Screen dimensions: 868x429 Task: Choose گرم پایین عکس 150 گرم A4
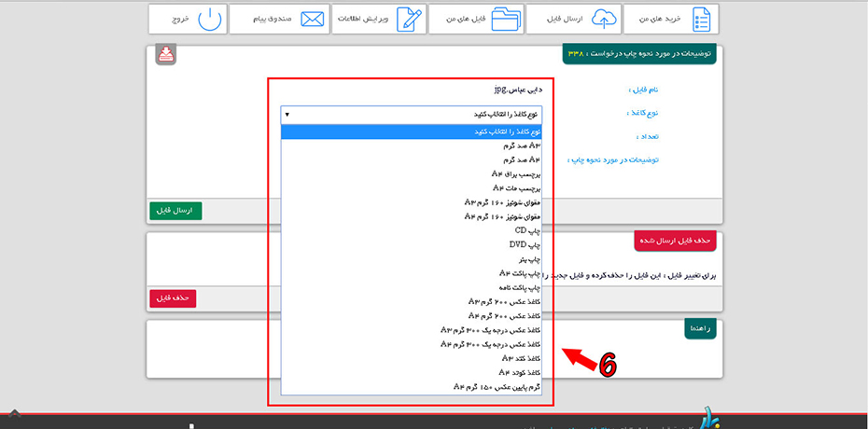(497, 386)
